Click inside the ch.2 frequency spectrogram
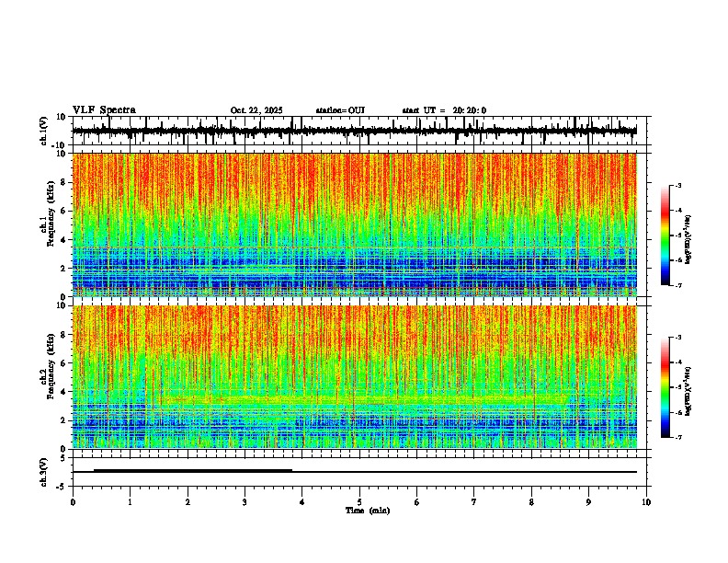 (x=355, y=377)
